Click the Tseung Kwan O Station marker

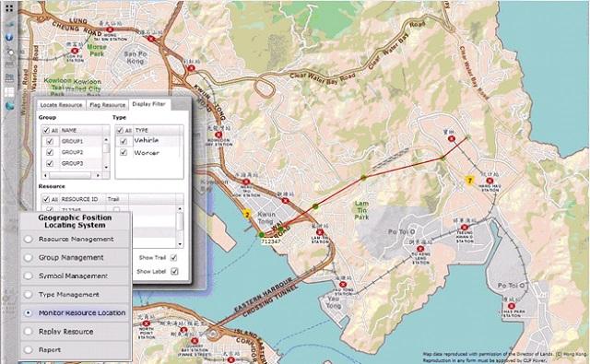pyautogui.click(x=465, y=227)
